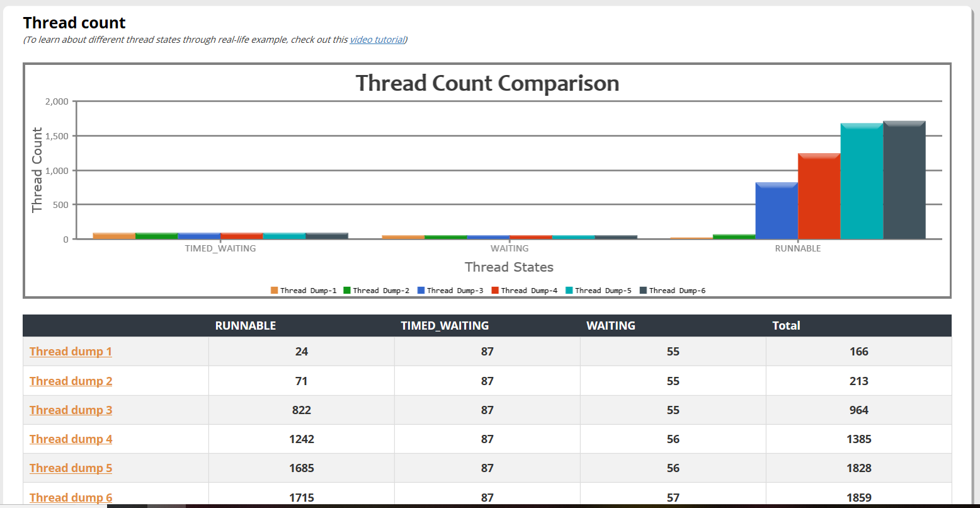Toggle the Thread Dump-3 legend entry
The height and width of the screenshot is (508, 980).
coord(450,291)
